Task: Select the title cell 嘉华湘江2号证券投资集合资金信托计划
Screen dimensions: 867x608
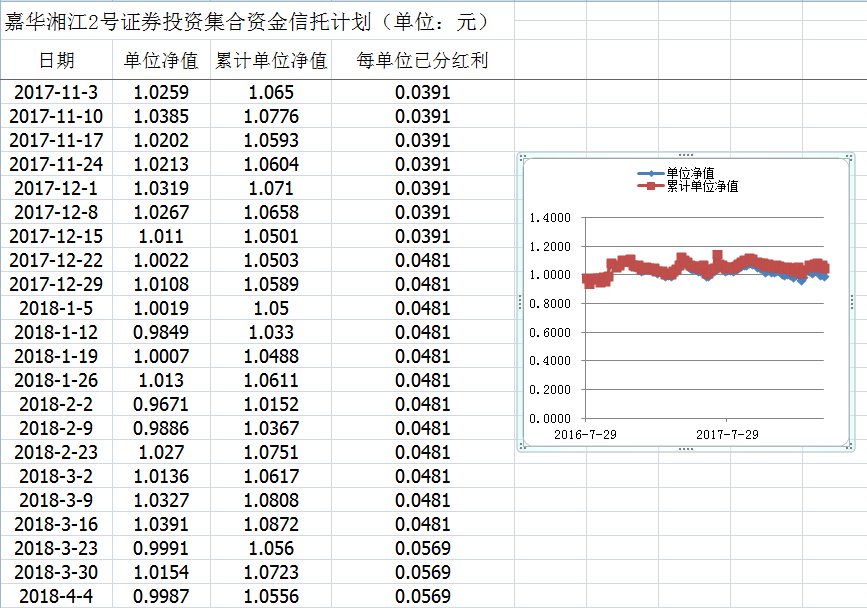Action: click(245, 21)
